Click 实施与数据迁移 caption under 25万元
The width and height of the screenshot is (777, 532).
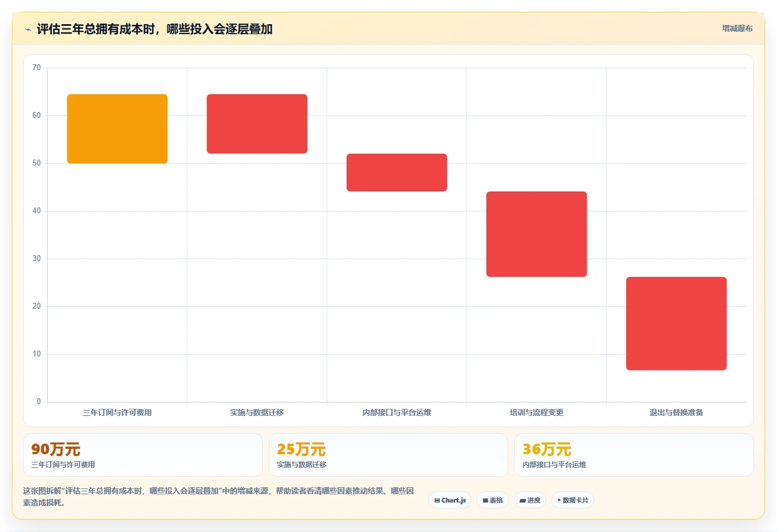coord(302,465)
